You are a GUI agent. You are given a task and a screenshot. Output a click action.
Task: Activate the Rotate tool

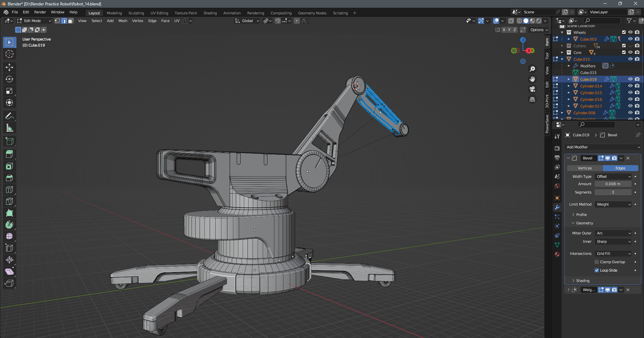click(9, 79)
